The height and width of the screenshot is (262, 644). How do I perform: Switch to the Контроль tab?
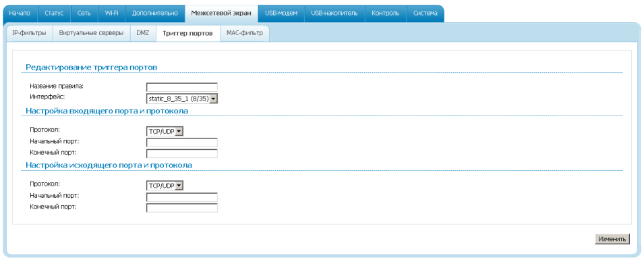(385, 14)
